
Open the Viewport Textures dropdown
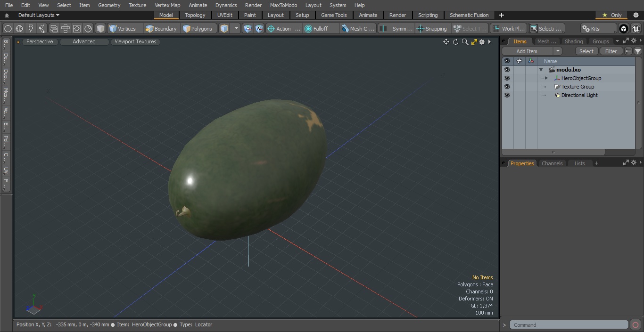coord(135,42)
